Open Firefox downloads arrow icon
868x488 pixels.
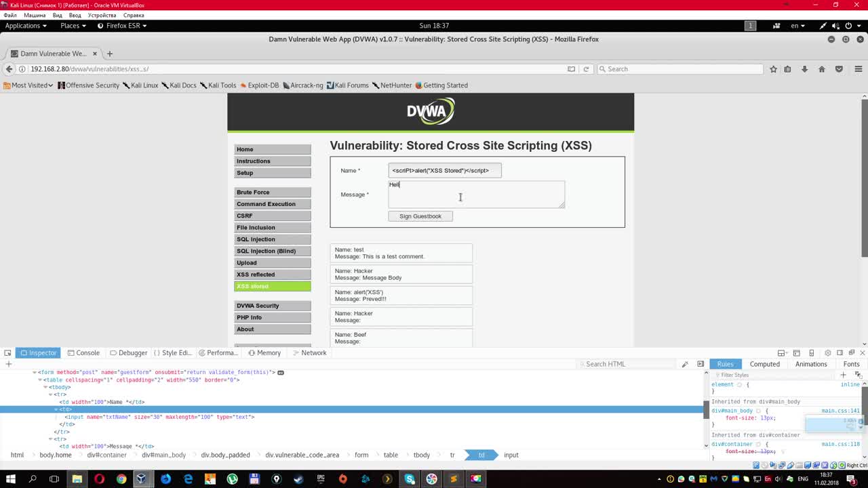[x=804, y=69]
